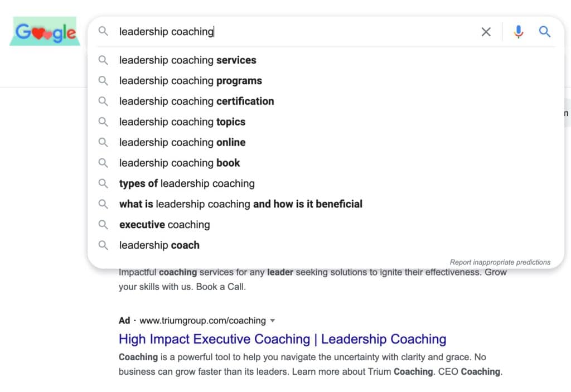The image size is (571, 392).
Task: Open the ad options arrow next to triumgroup.com
Action: coord(273,321)
